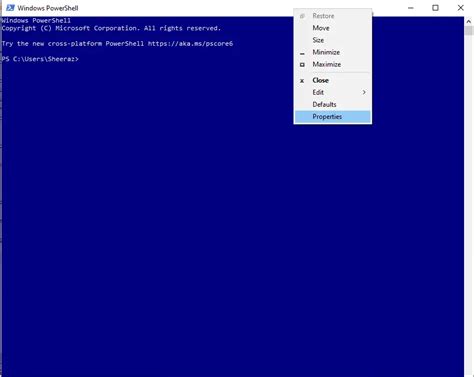Click the window maximize button in title bar

435,8
